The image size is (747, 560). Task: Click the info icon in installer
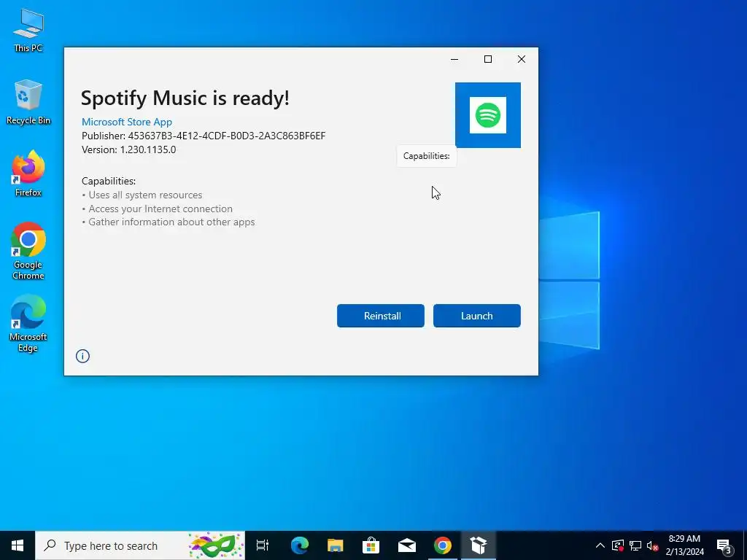[x=82, y=356]
